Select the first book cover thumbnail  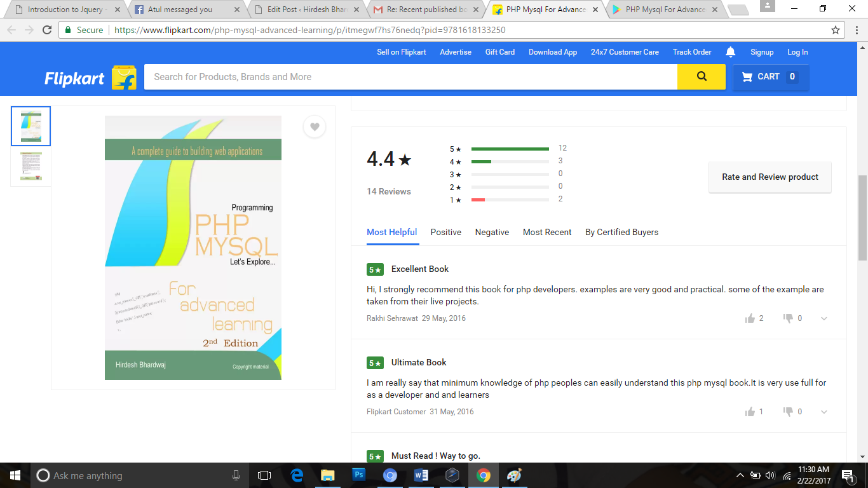[31, 126]
